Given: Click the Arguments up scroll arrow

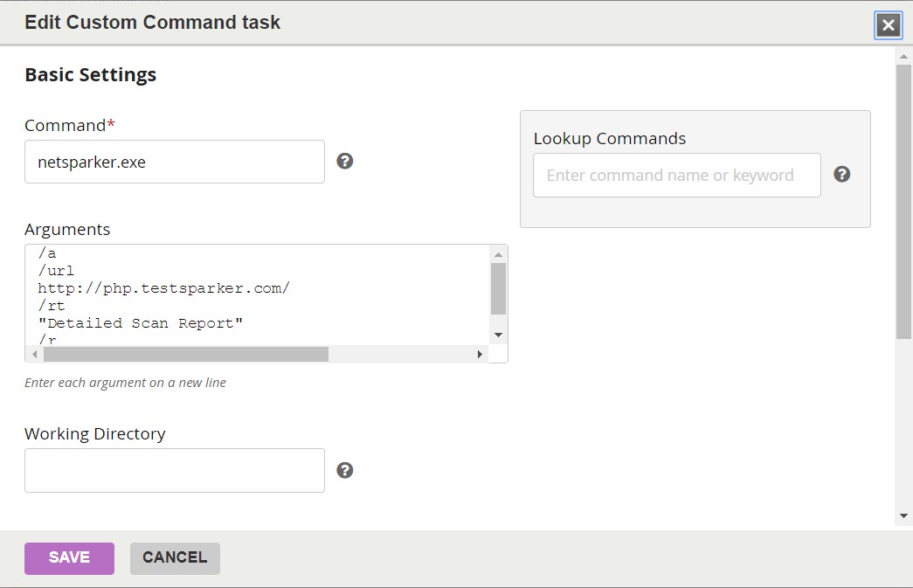Looking at the screenshot, I should click(498, 254).
